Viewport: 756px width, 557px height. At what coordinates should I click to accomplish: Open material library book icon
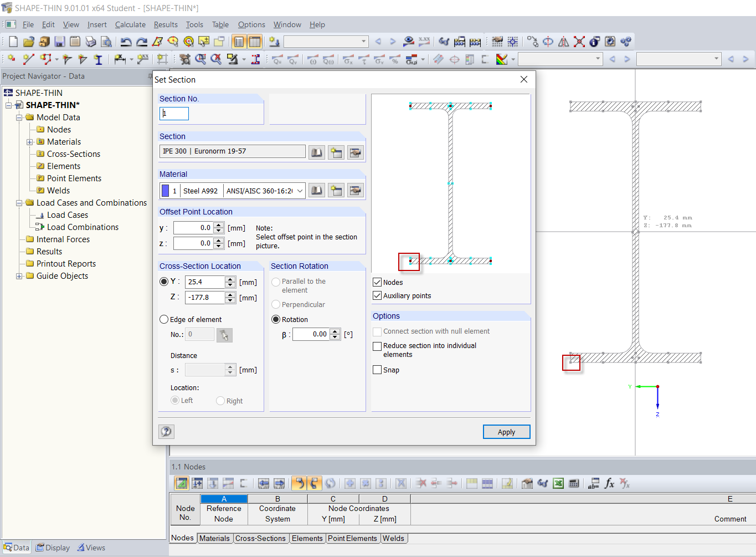[317, 191]
